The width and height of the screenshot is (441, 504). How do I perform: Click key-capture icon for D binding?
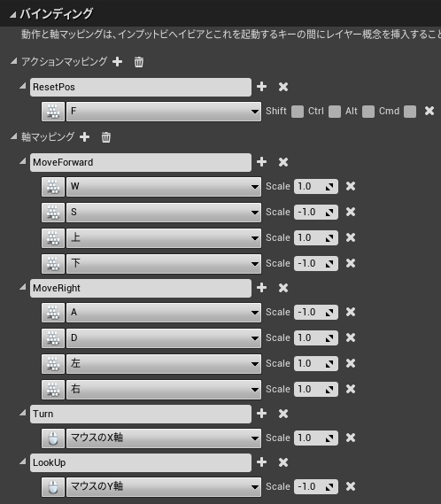click(x=53, y=338)
